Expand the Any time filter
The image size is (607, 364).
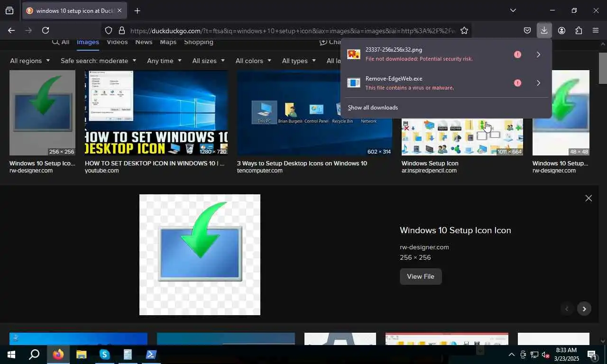(164, 61)
